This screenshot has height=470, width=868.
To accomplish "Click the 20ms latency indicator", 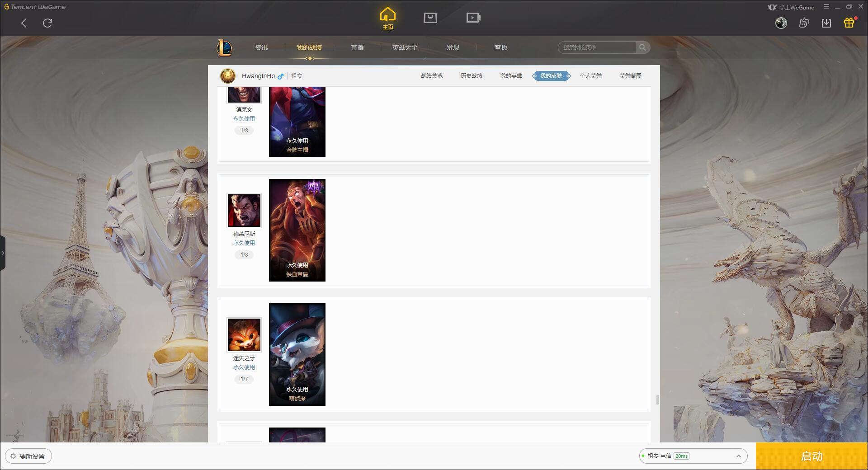I will [681, 456].
